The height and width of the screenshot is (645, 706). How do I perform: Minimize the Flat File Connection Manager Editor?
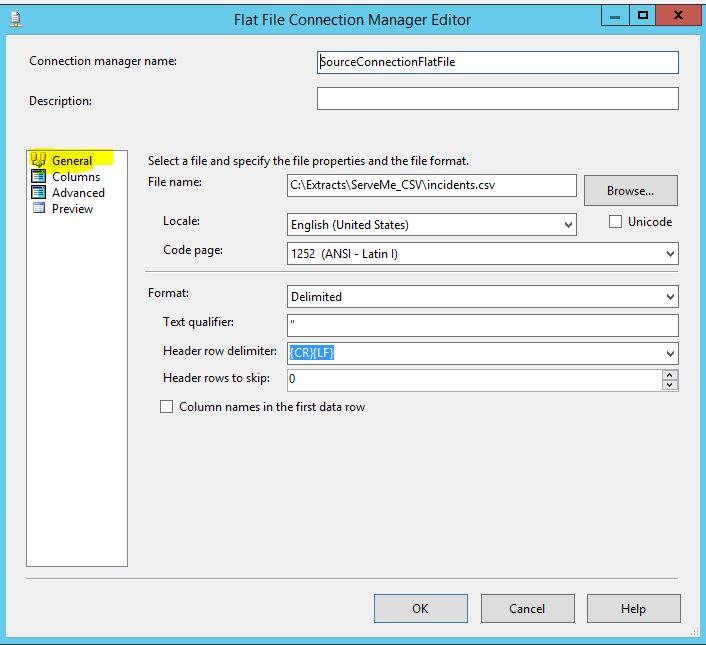tap(615, 16)
